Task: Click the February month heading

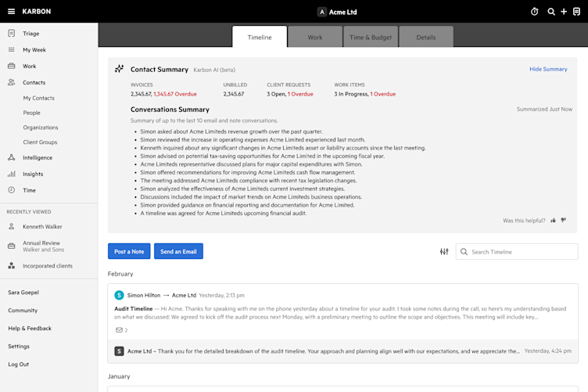Action: [x=120, y=274]
